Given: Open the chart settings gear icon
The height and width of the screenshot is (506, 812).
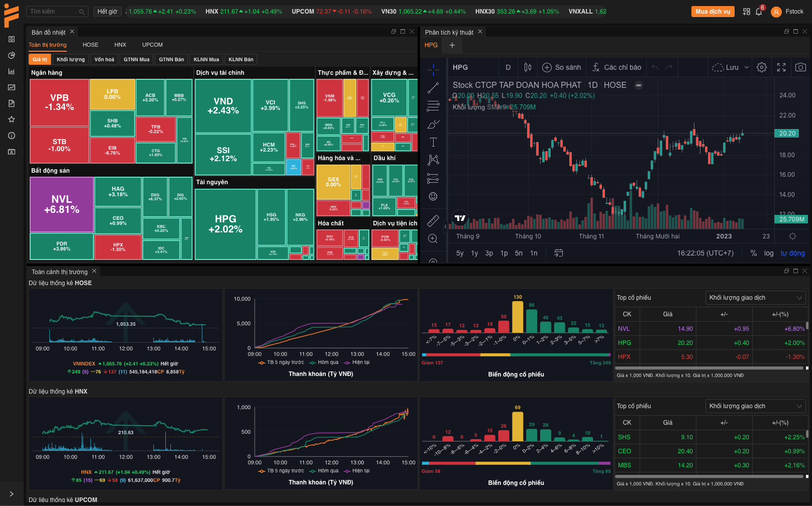Looking at the screenshot, I should (762, 67).
